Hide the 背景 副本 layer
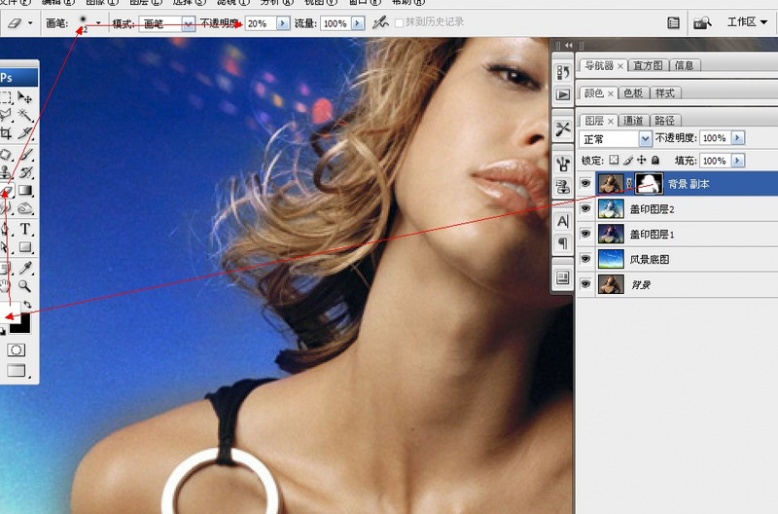 (x=585, y=184)
